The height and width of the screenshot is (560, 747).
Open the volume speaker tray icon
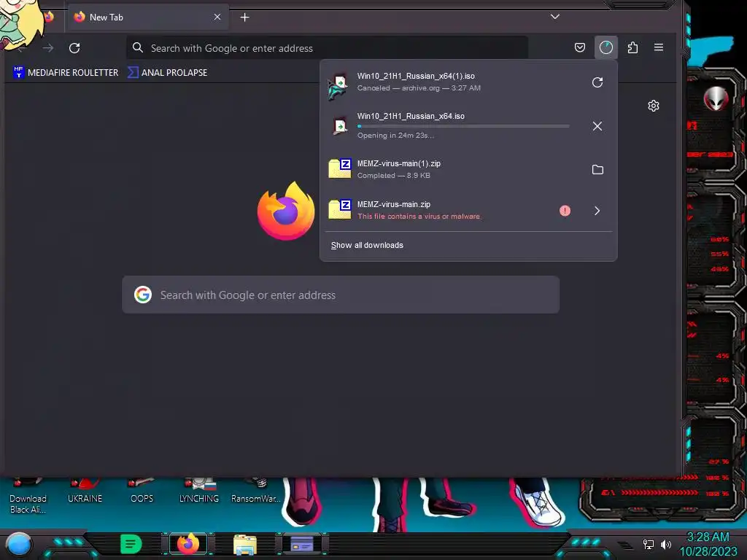point(665,544)
